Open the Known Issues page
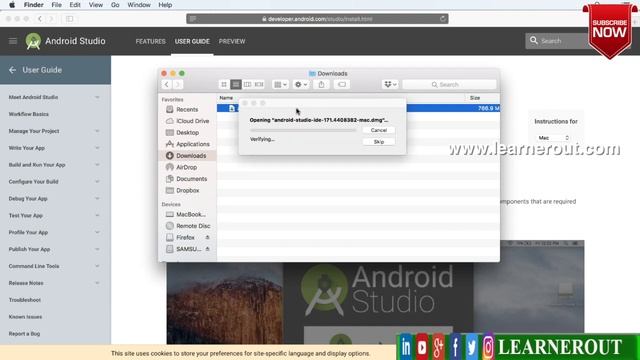The width and height of the screenshot is (640, 360). pyautogui.click(x=25, y=317)
